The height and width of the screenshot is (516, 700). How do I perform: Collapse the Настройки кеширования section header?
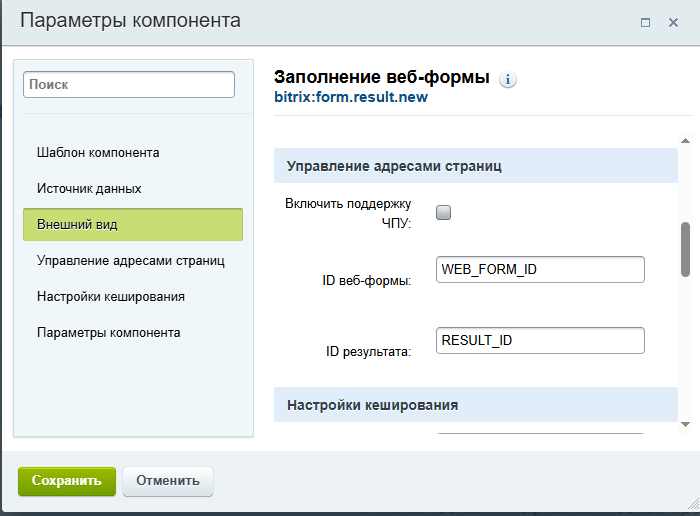(x=476, y=405)
